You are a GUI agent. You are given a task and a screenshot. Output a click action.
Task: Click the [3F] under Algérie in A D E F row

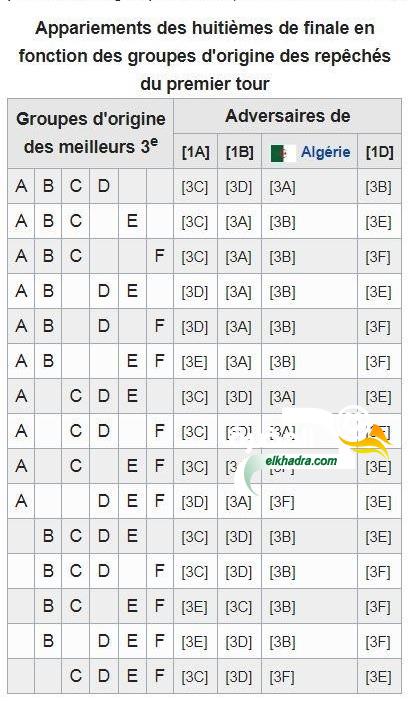click(x=282, y=502)
